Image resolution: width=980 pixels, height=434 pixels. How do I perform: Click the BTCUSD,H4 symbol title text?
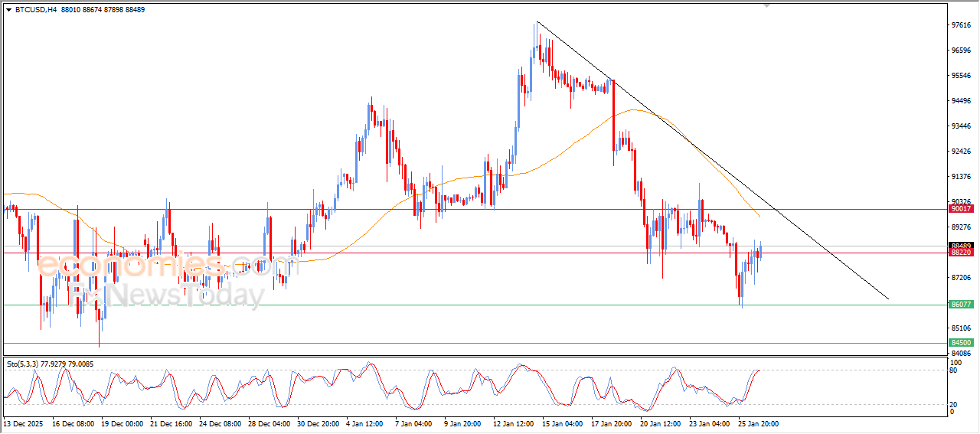tap(35, 10)
